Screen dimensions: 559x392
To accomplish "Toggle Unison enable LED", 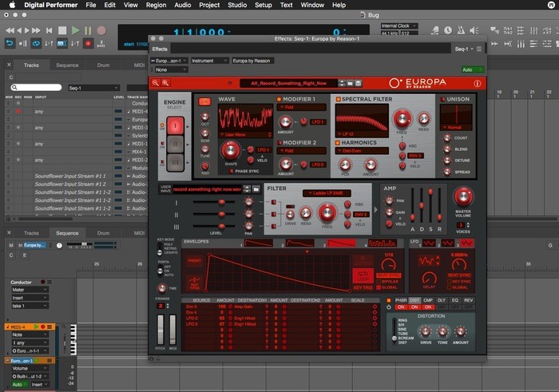I will click(x=442, y=99).
